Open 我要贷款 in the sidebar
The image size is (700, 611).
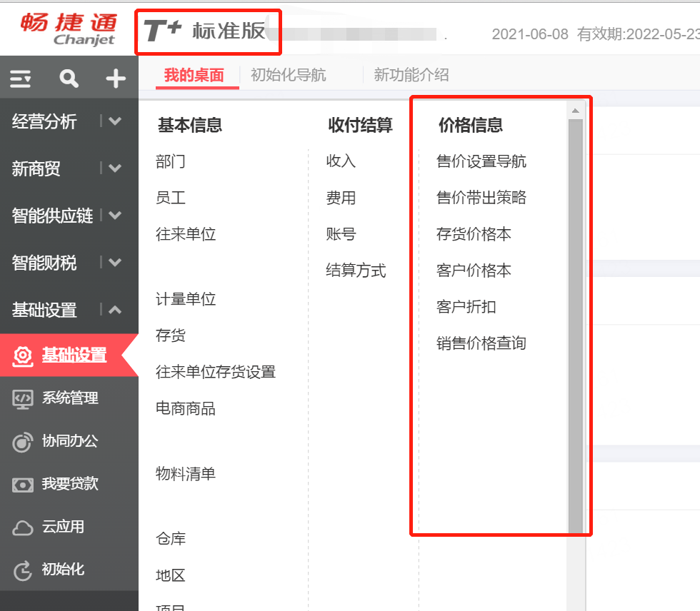70,483
